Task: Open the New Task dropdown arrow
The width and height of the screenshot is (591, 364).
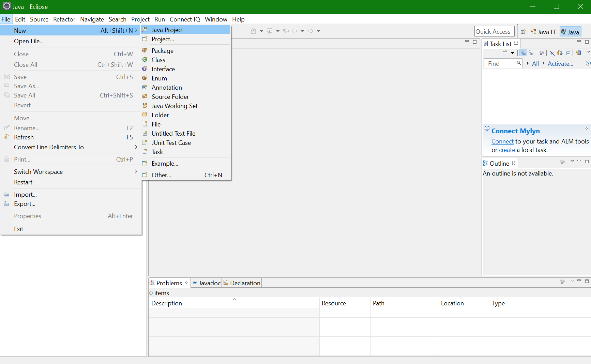Action: [x=512, y=53]
